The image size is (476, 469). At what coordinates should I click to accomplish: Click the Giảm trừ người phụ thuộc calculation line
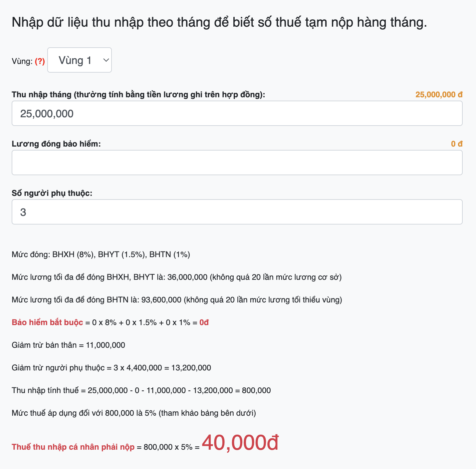(x=111, y=368)
